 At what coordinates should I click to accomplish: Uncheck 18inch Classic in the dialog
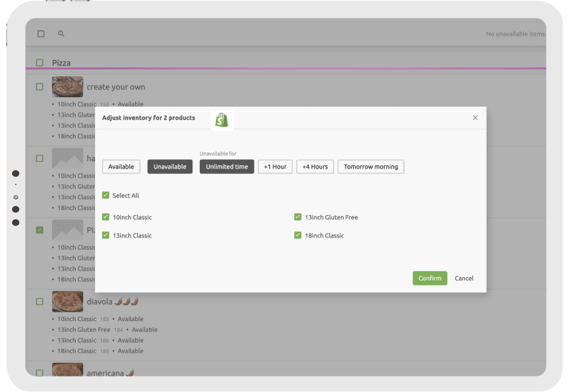click(298, 235)
